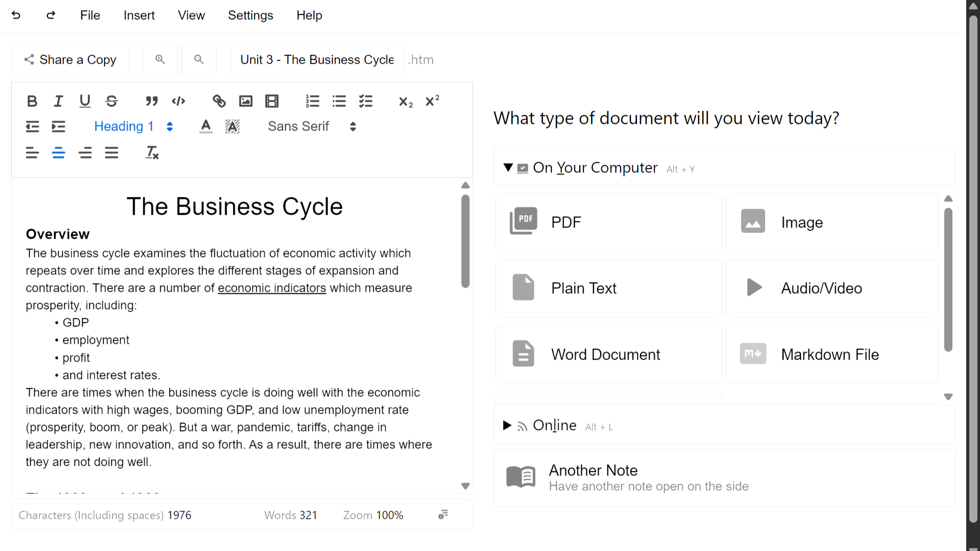Open the Heading 1 style dropdown

(x=133, y=126)
